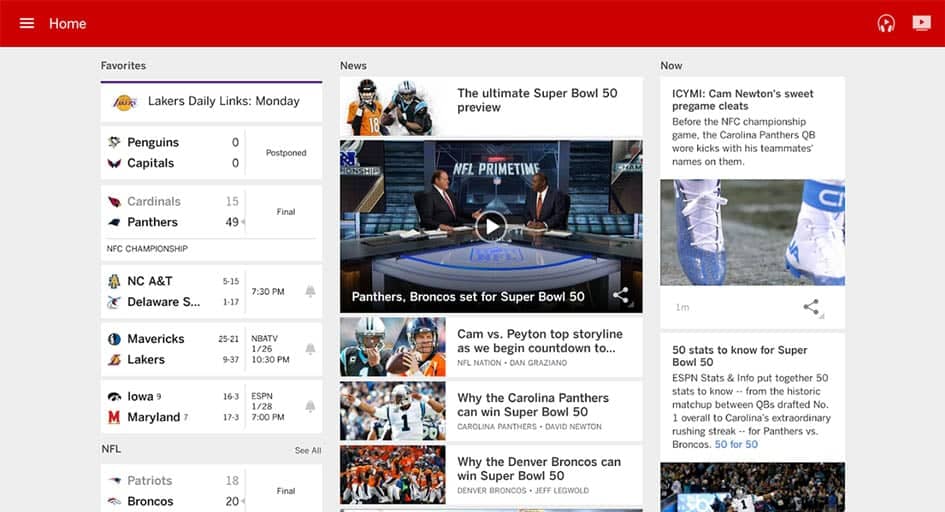Click CAROLINA PANTHERS • DAVID NEWTON byline

coord(529,426)
